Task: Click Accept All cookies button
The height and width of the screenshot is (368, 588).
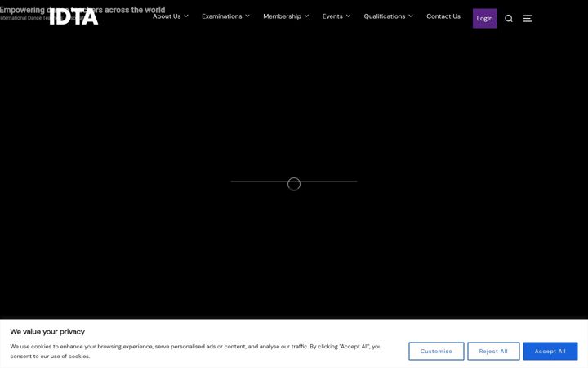Action: (x=550, y=351)
